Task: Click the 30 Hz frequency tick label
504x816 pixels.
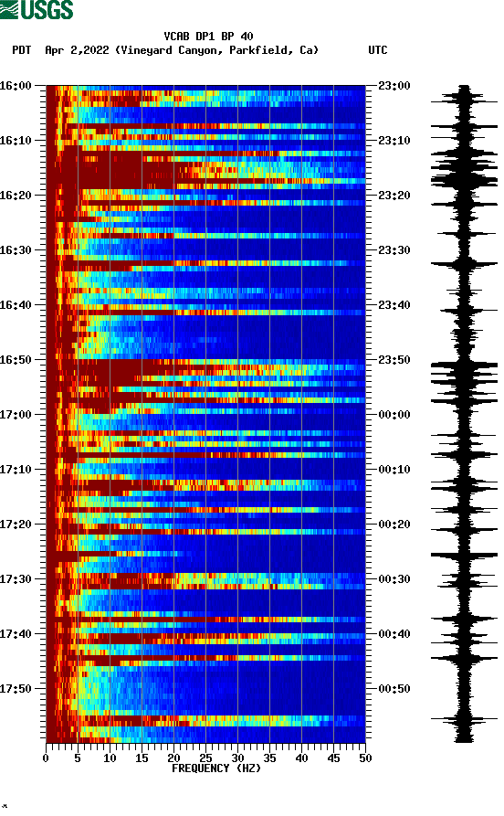Action: 237,758
